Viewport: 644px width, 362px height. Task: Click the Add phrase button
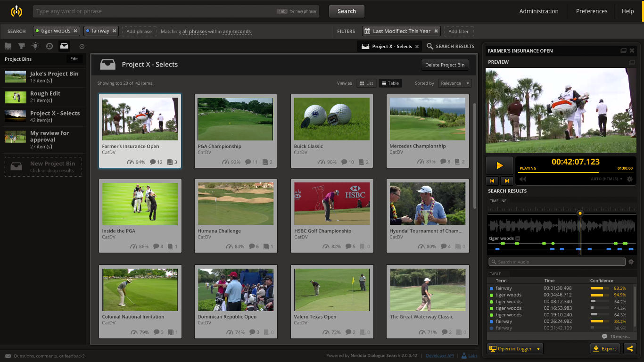139,31
